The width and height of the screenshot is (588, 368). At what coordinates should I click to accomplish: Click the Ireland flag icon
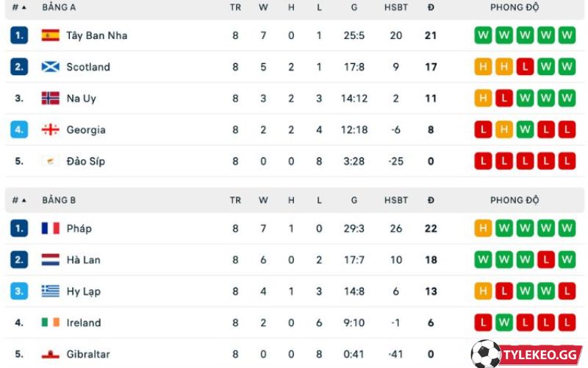(50, 322)
